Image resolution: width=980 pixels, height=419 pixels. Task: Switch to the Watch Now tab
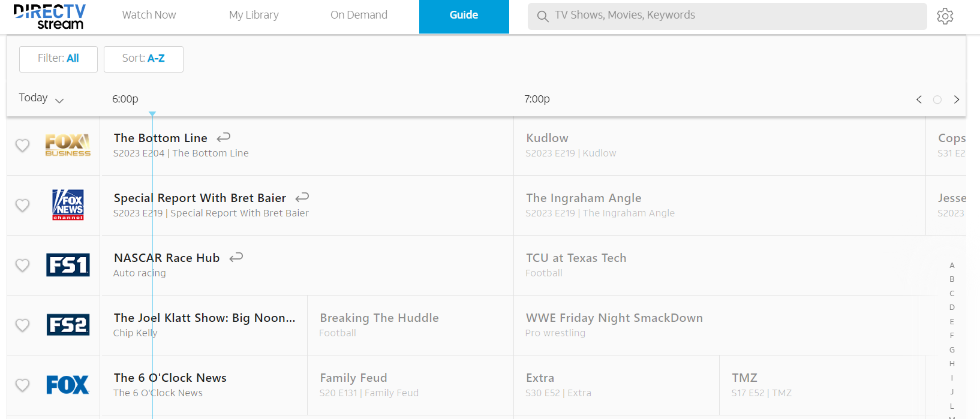pos(149,16)
